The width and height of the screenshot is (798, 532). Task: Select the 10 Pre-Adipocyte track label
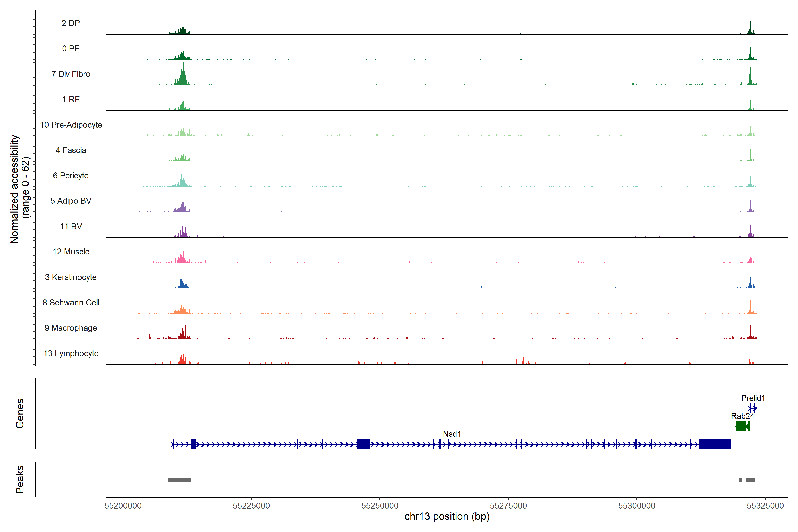(71, 125)
